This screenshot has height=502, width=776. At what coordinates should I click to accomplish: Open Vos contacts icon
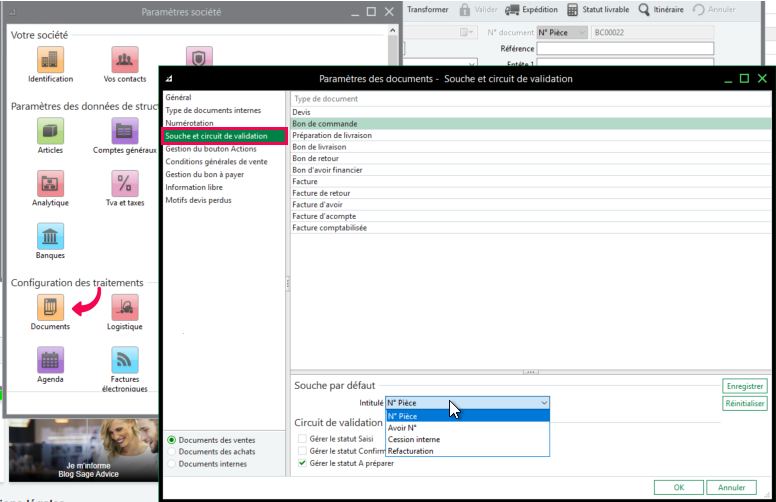click(x=124, y=60)
